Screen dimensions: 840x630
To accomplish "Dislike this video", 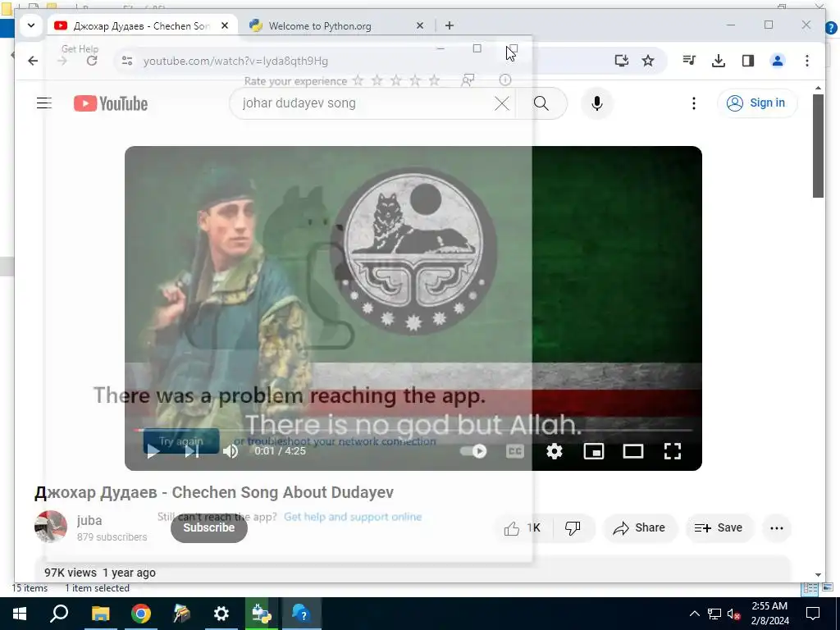I will tap(573, 528).
